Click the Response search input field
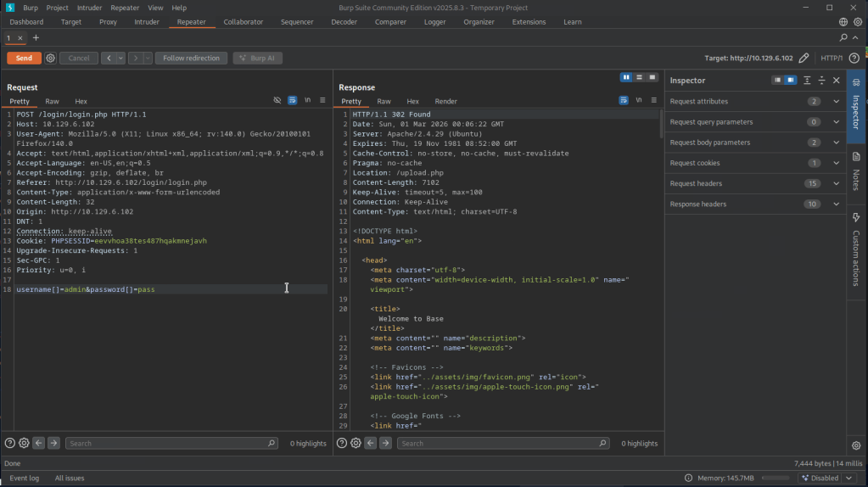The height and width of the screenshot is (487, 868). coord(502,443)
